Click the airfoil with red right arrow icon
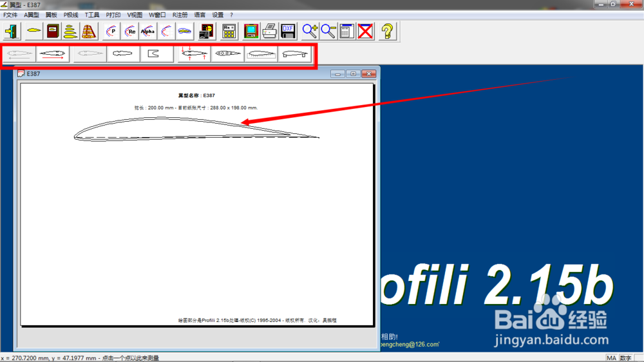Image resolution: width=644 pixels, height=362 pixels. pos(53,54)
